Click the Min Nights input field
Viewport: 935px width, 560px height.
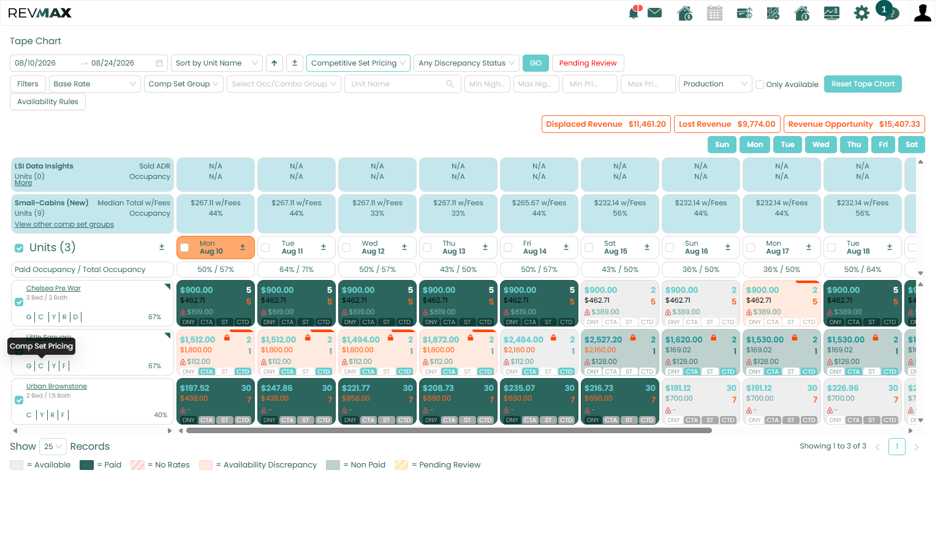click(x=487, y=84)
